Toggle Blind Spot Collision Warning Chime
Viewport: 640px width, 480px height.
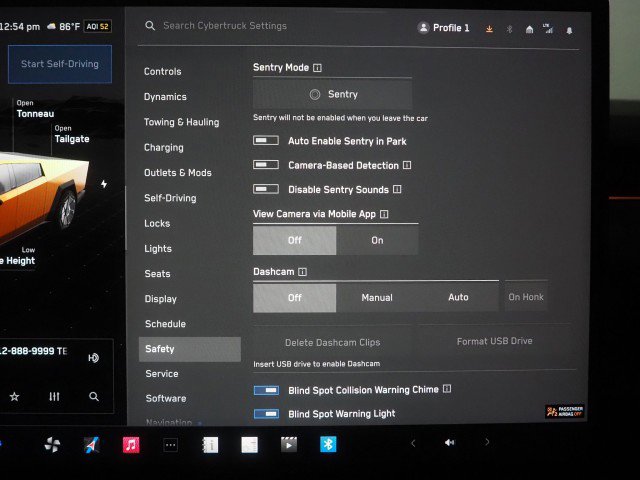pos(267,390)
